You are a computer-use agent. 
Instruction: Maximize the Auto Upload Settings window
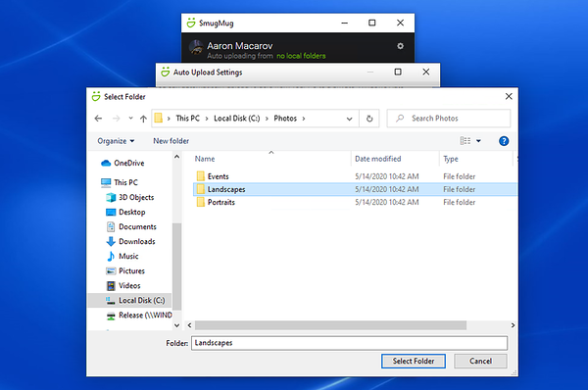(398, 72)
